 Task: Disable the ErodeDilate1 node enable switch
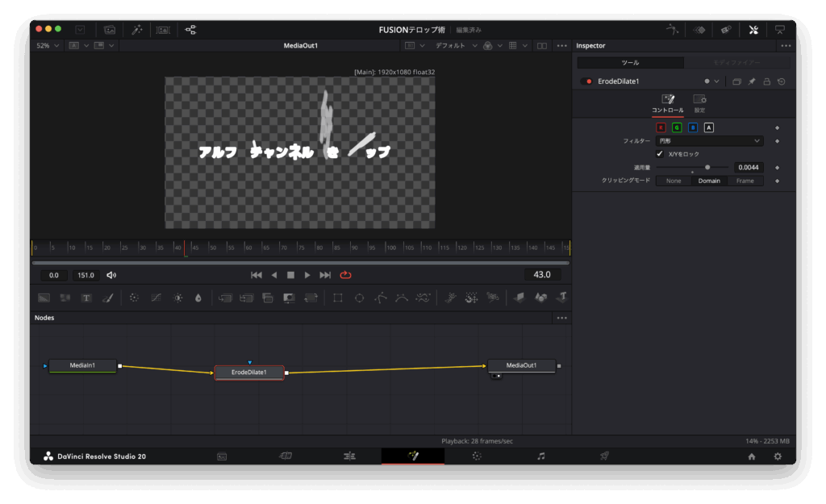click(x=586, y=81)
